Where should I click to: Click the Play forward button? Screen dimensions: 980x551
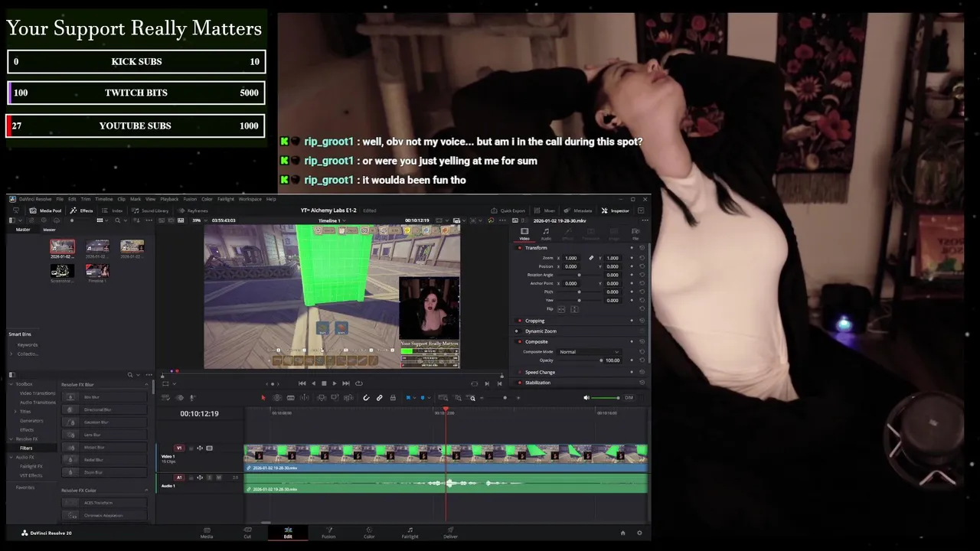click(x=335, y=383)
